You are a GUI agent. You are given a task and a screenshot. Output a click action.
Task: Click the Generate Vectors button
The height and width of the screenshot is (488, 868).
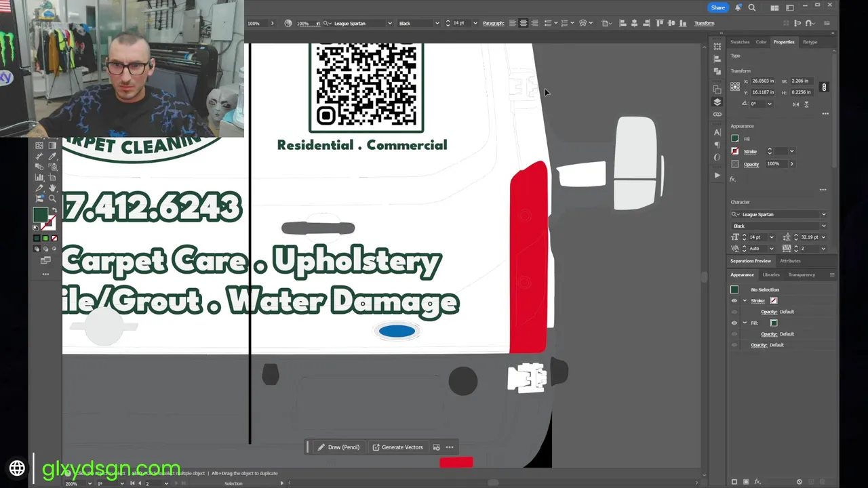[x=397, y=447]
